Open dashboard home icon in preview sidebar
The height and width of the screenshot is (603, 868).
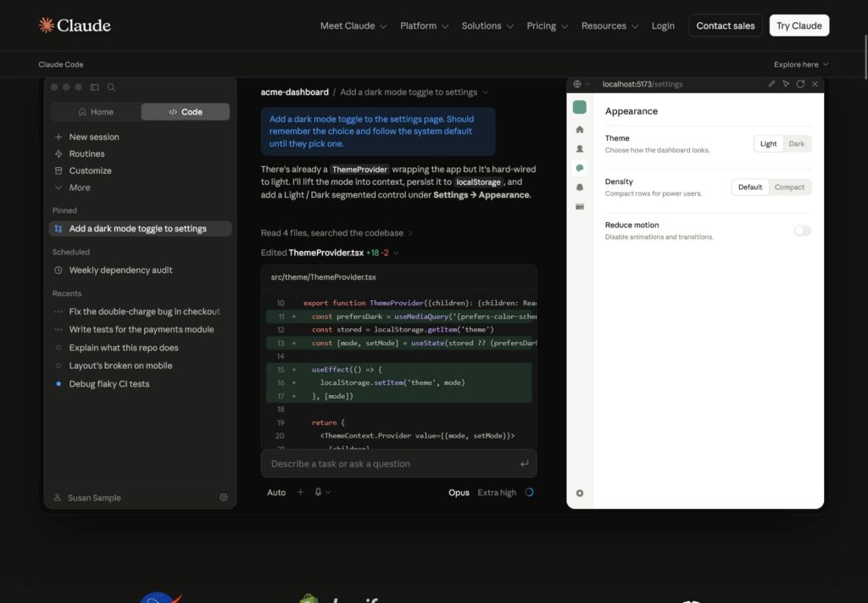[x=580, y=130]
